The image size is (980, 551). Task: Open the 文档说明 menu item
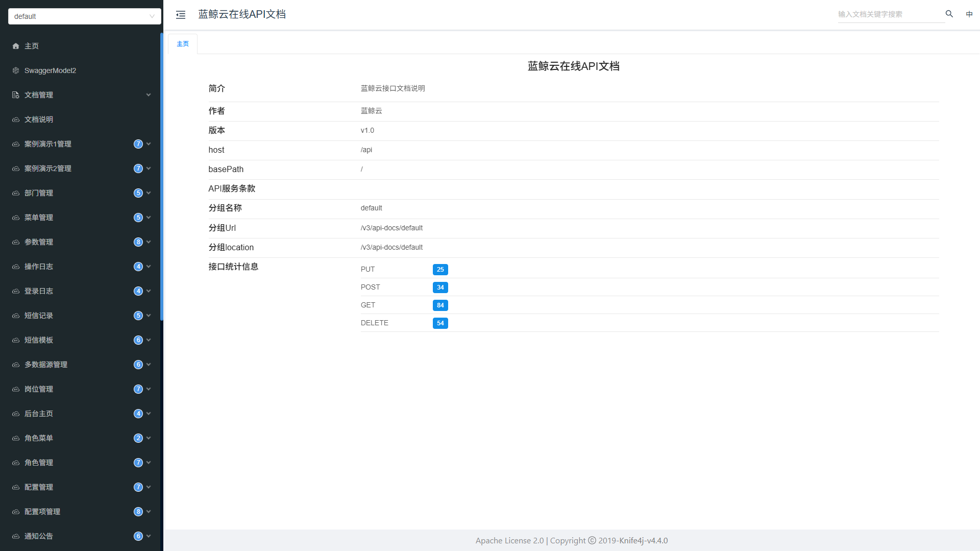[81, 119]
